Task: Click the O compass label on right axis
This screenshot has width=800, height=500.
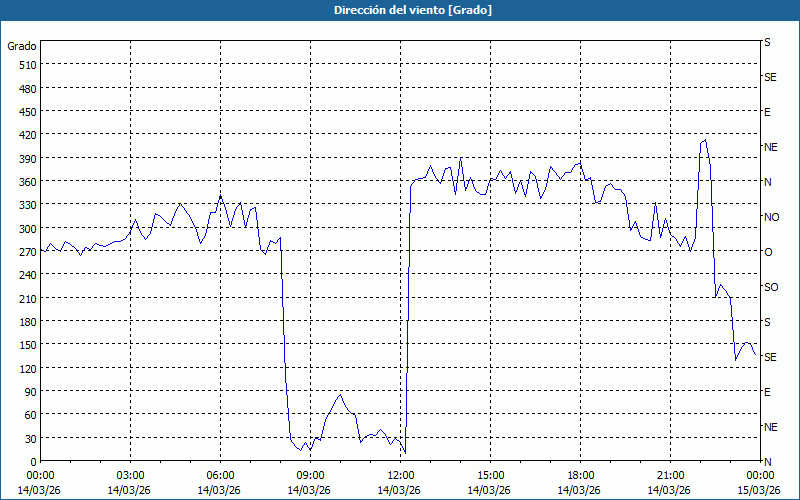Action: click(768, 252)
